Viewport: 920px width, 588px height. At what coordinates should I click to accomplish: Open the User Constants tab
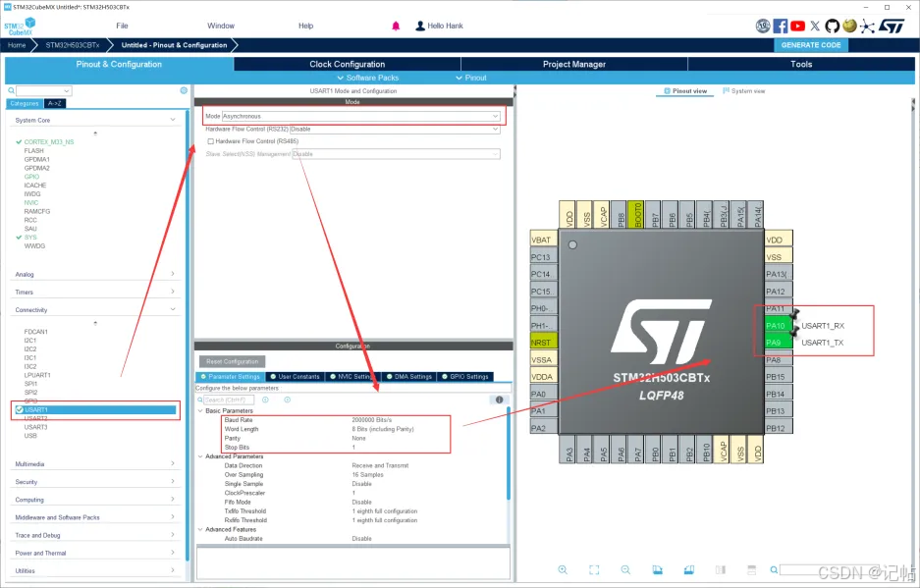(296, 377)
